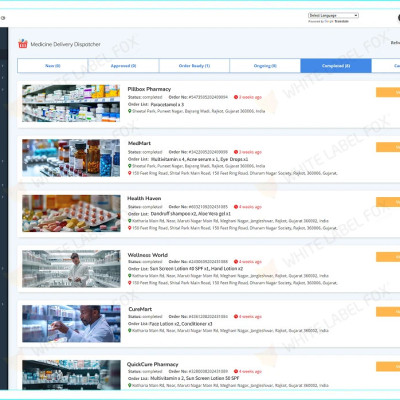Open the Select Language dropdown

click(333, 15)
